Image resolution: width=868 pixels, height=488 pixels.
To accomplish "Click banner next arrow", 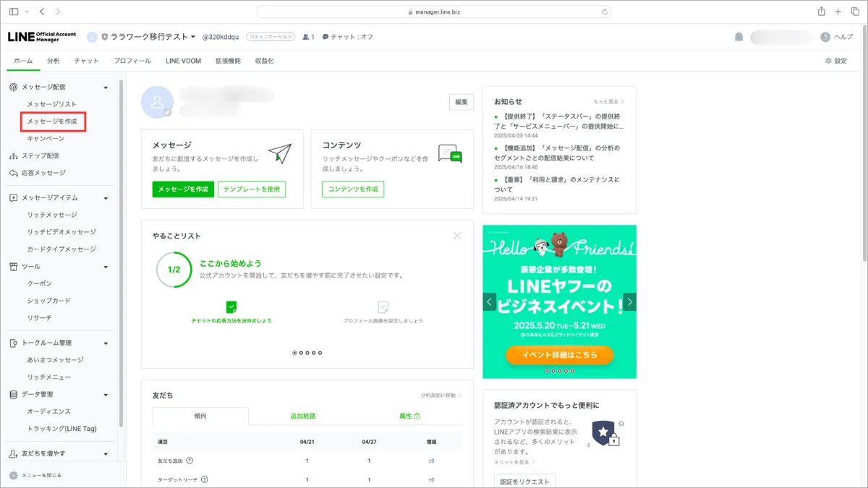I will [629, 301].
